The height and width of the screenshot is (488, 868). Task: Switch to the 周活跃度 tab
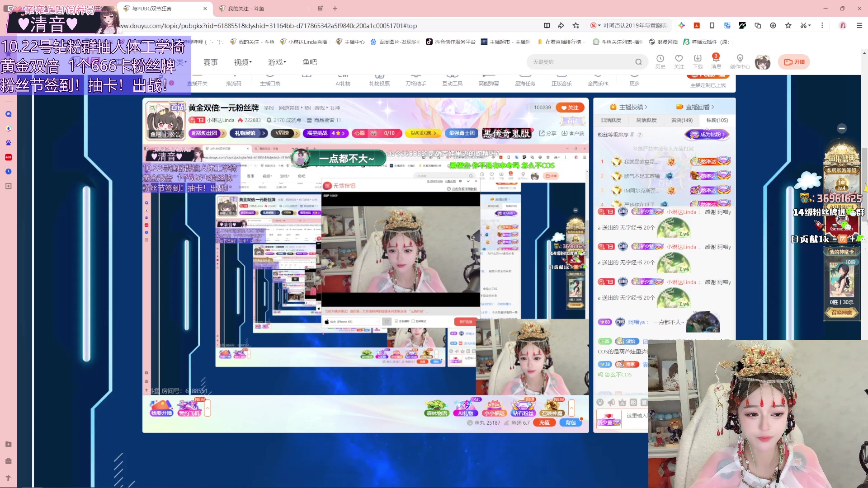point(646,120)
